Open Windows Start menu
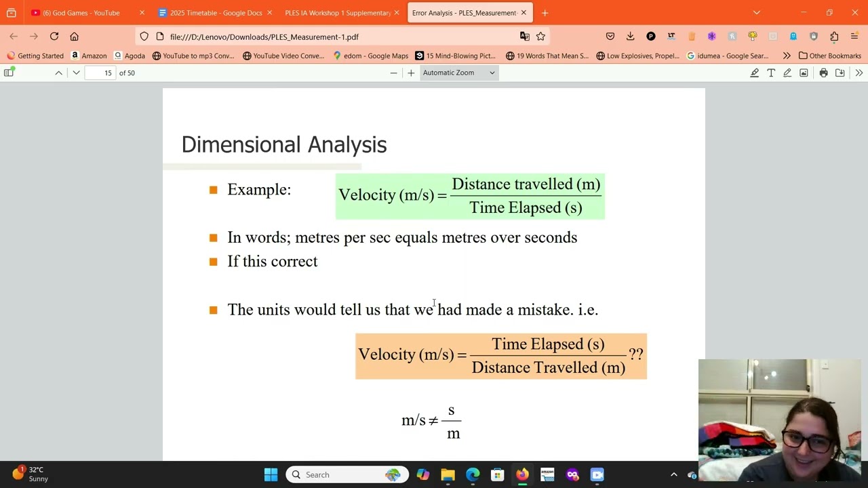 271,474
